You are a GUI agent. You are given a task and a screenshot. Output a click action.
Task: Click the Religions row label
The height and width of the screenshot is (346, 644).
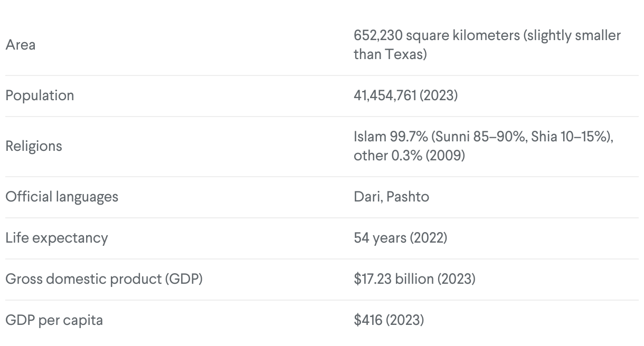(34, 147)
